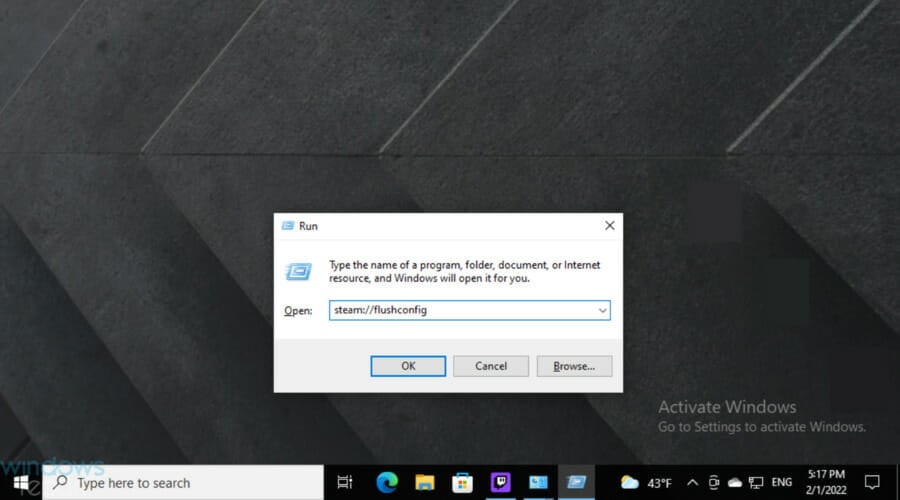Switch input language via ENG
Viewport: 900px width, 500px height.
[782, 483]
